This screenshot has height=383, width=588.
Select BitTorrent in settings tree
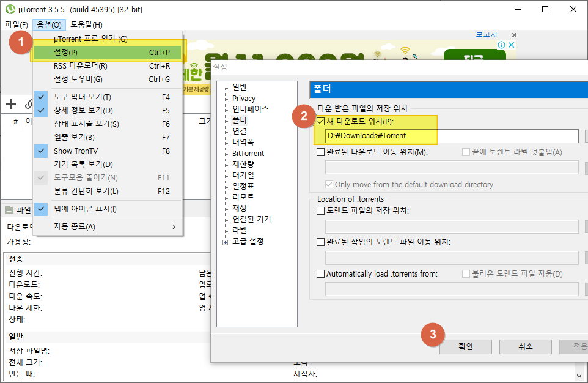click(x=248, y=153)
